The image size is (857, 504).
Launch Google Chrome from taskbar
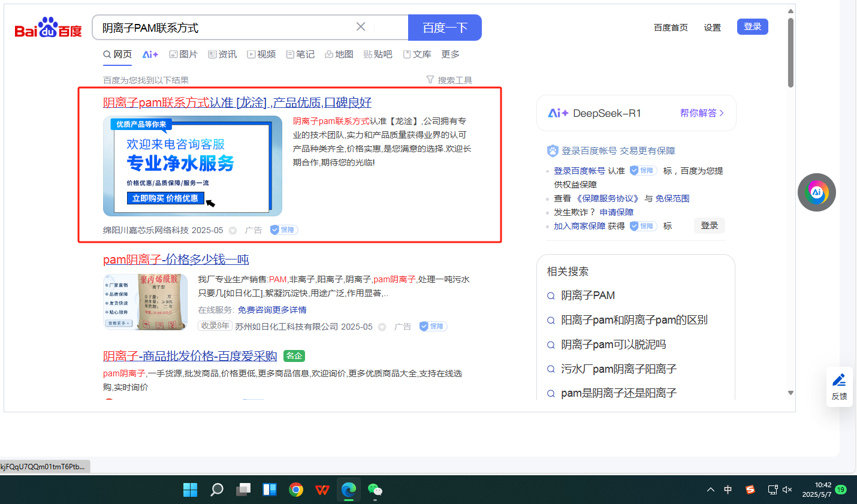(296, 490)
